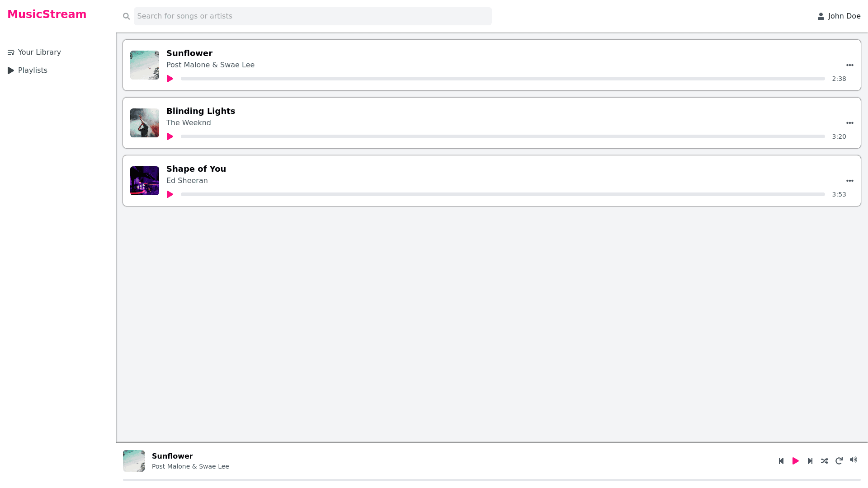Focus the search for songs or artists field

coord(312,16)
